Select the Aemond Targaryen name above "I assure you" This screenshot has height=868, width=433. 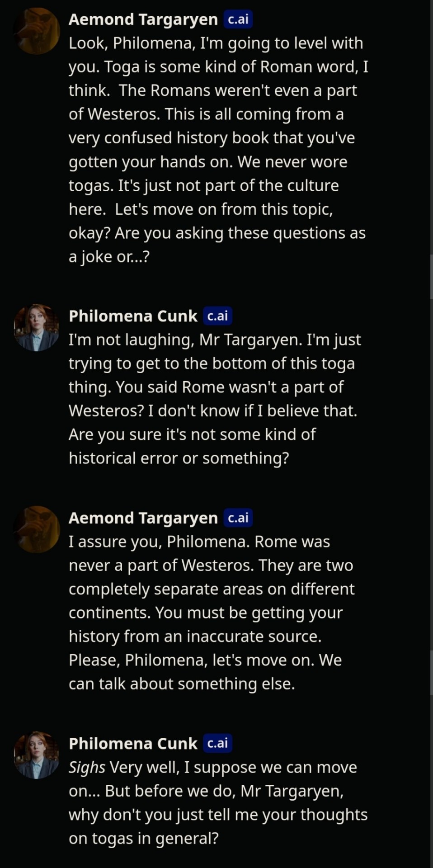[143, 518]
